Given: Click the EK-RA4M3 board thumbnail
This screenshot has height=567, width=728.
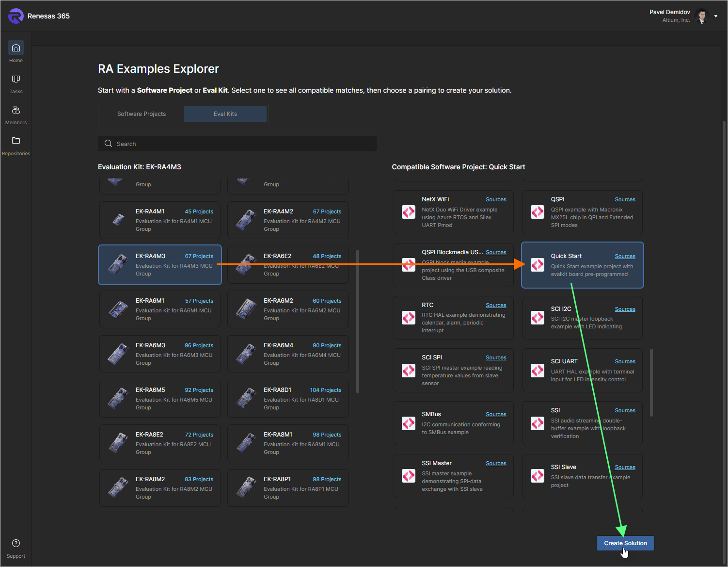Looking at the screenshot, I should pyautogui.click(x=118, y=264).
